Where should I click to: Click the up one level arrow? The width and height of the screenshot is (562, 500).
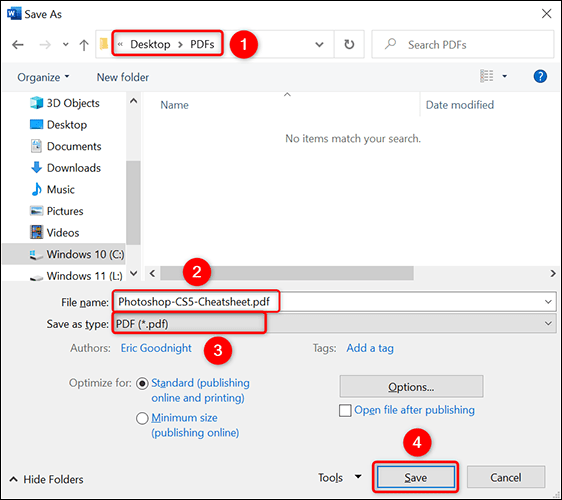pos(84,45)
